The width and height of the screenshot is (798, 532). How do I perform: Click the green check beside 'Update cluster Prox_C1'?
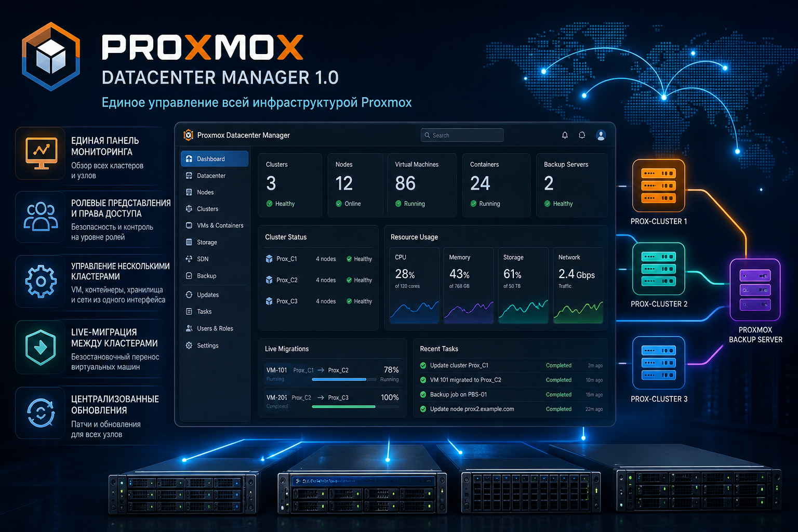coord(423,365)
